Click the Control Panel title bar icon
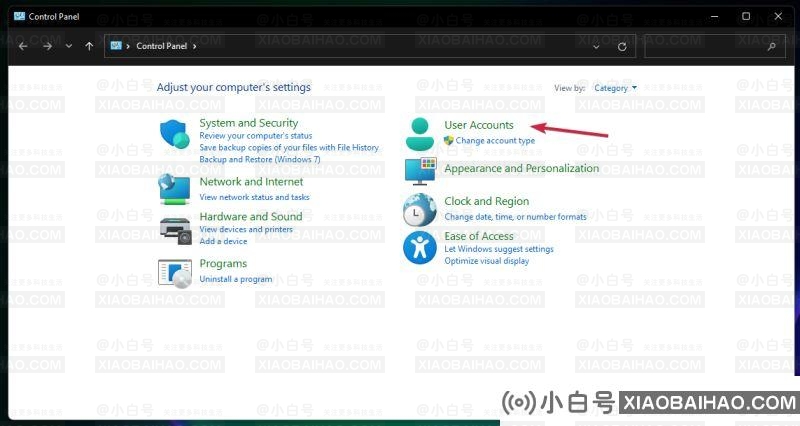Screen dimensions: 800x426 click(19, 16)
